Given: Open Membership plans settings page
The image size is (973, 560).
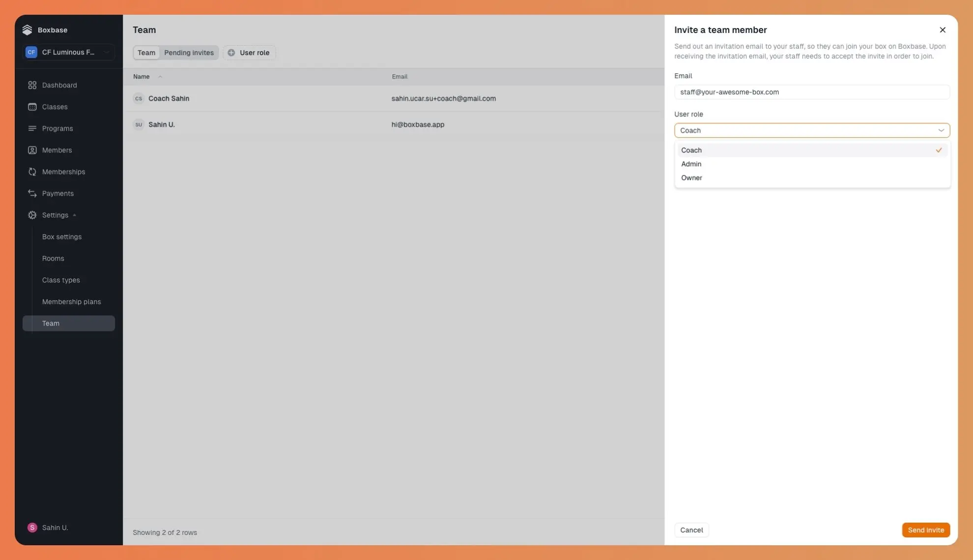Looking at the screenshot, I should pos(71,302).
